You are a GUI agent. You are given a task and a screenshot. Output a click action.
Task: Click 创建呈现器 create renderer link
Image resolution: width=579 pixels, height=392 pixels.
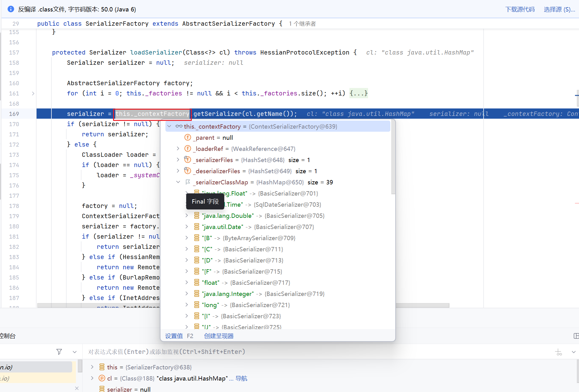(x=219, y=336)
